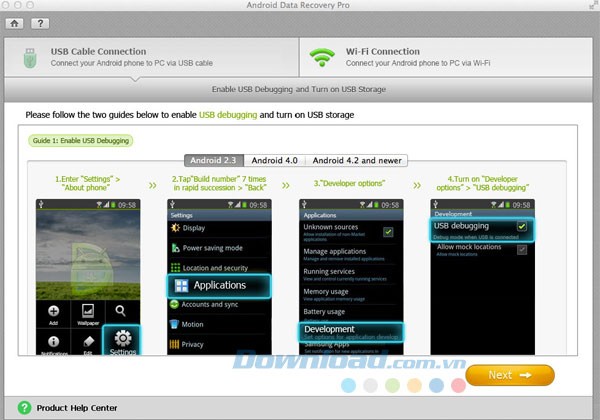Click the Wallpaper icon in first phone screenshot

pos(87,312)
